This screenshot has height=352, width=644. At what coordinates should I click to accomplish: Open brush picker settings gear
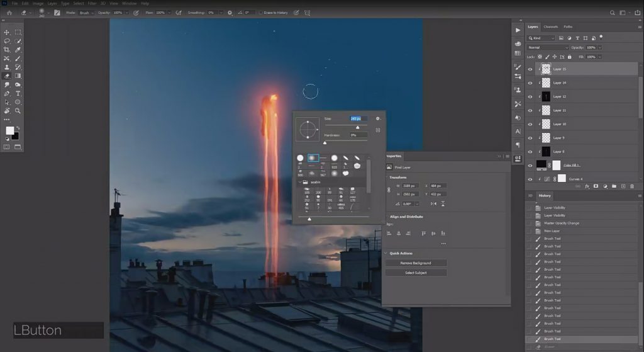[378, 118]
